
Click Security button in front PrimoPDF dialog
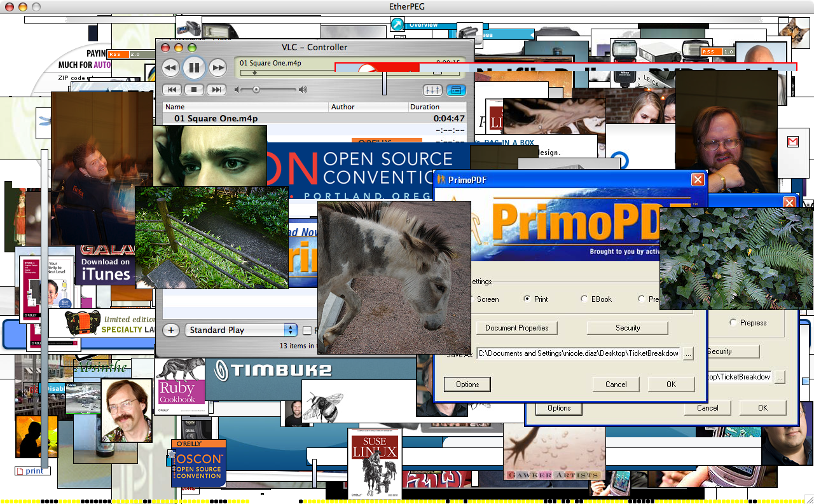pyautogui.click(x=628, y=328)
